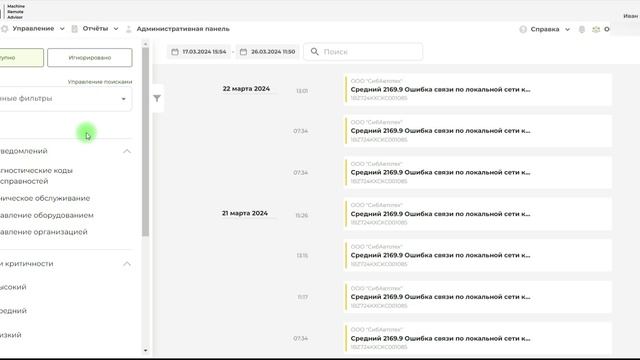Image resolution: width=640 pixels, height=360 pixels.
Task: Click the user icon beside Административная панель
Action: 129,29
